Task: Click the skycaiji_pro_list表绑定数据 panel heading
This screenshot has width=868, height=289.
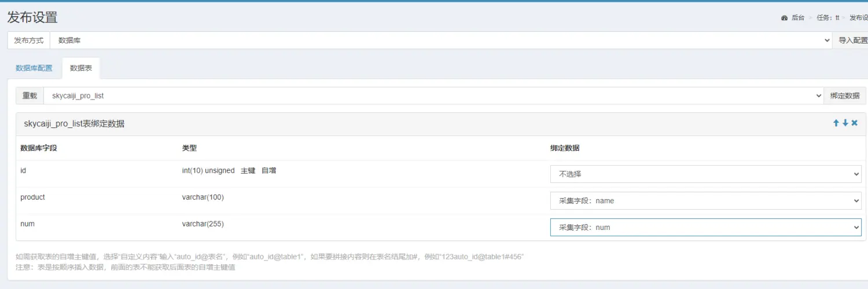Action: point(74,124)
